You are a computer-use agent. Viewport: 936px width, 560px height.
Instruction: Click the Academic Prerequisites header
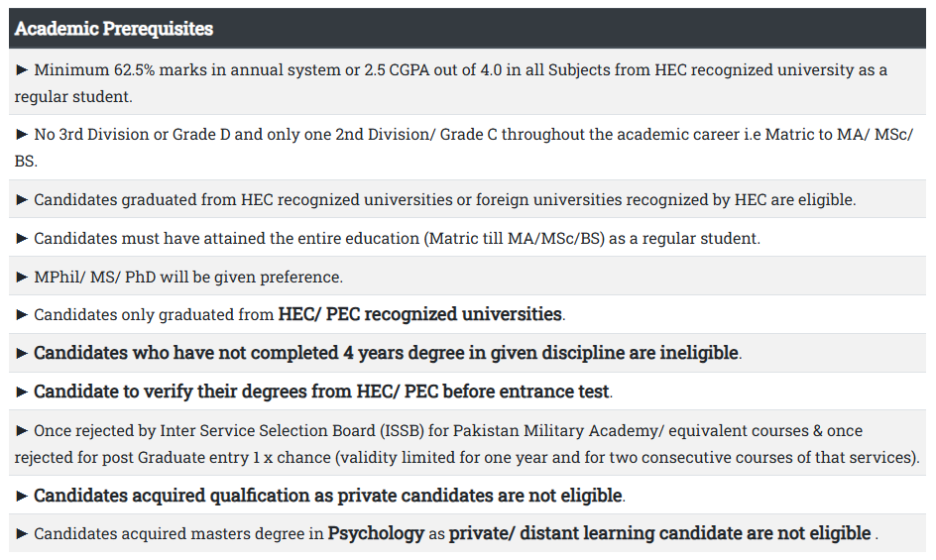pos(114,29)
